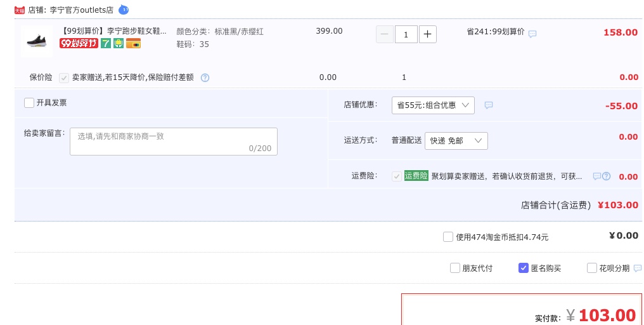The image size is (644, 325).
Task: Open the 快递 免邮 shipping method dropdown
Action: [456, 141]
